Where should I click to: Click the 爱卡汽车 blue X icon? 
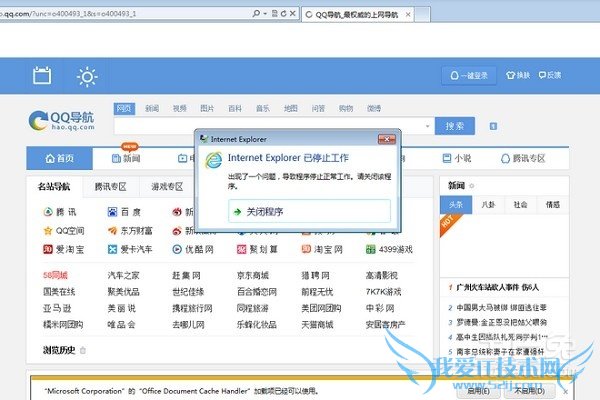112,250
